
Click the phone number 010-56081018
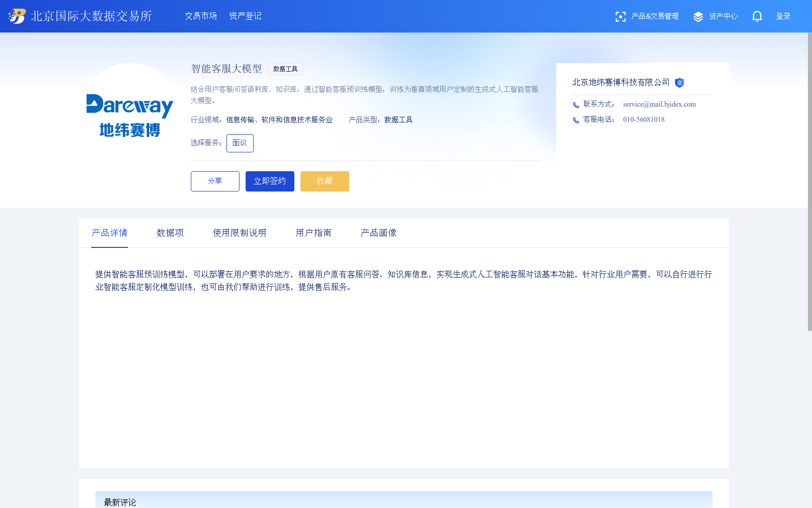(644, 120)
